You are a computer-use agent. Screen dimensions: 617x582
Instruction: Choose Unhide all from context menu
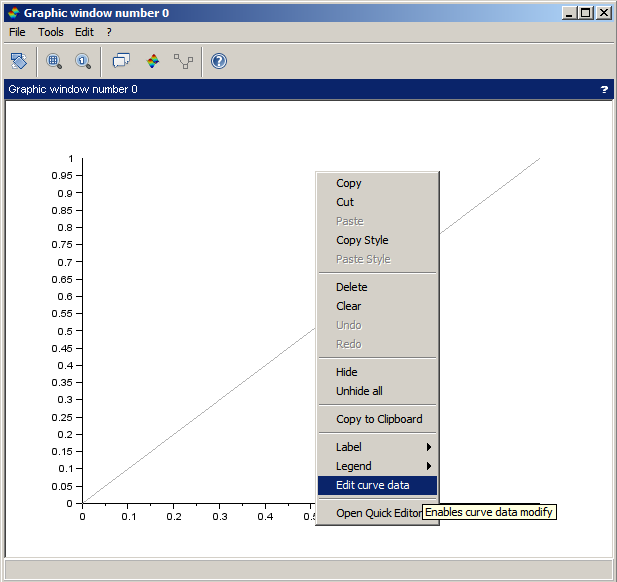tap(359, 391)
